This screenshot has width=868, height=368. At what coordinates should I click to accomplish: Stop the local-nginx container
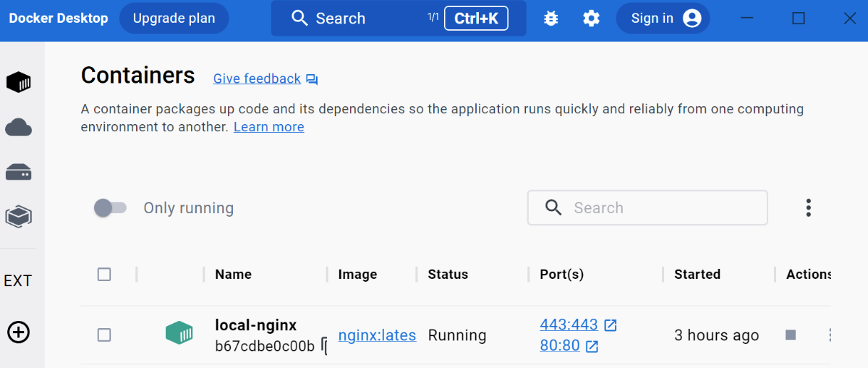tap(790, 334)
